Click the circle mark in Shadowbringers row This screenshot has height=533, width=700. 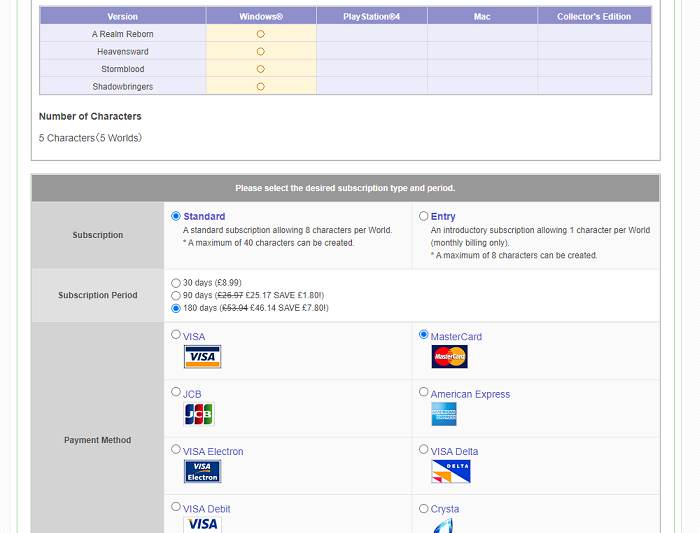(x=261, y=87)
